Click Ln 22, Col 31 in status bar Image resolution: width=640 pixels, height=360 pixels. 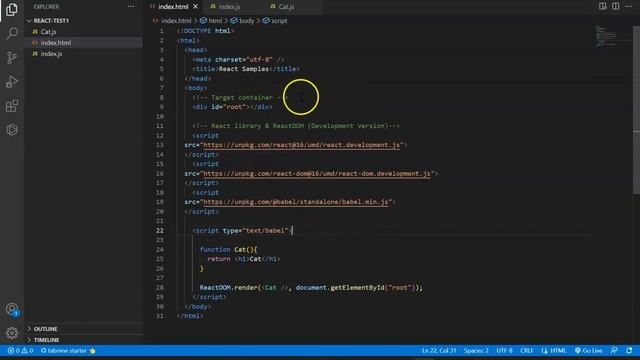click(439, 351)
